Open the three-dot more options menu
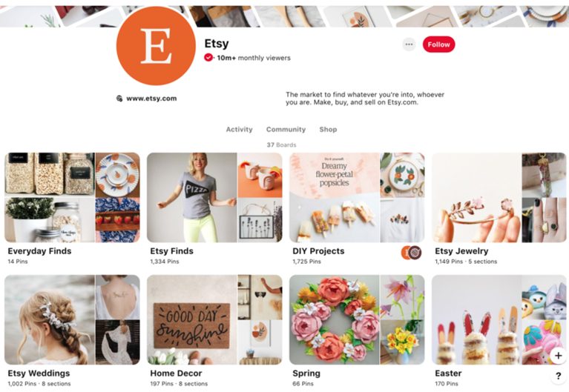Viewport: 569px width, 392px height. [x=409, y=44]
